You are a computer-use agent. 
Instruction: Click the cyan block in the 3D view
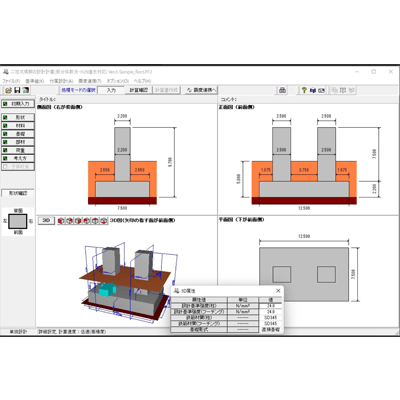click(107, 289)
